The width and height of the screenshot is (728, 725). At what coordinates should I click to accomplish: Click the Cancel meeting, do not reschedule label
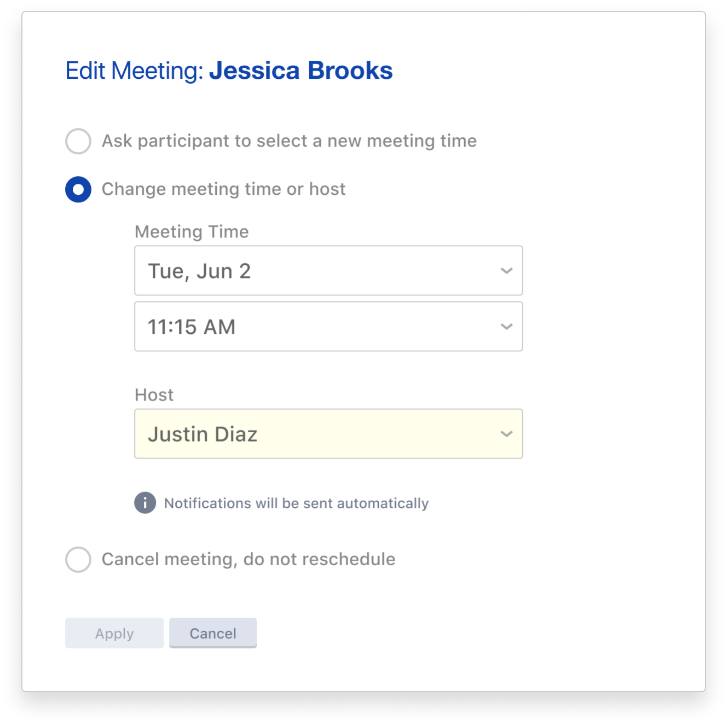click(249, 559)
